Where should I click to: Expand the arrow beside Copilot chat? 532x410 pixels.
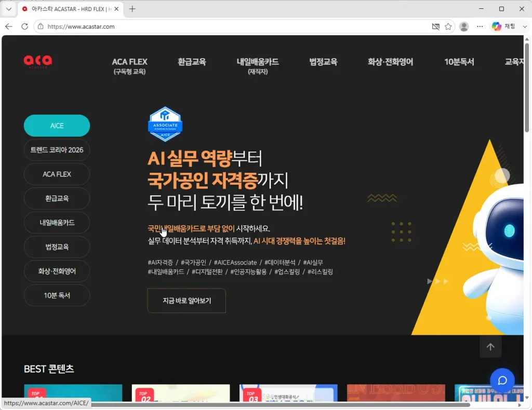525,26
